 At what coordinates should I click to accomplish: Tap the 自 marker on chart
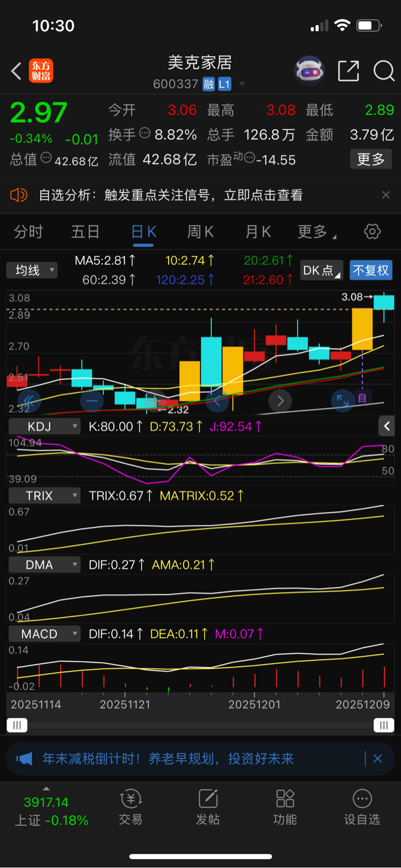click(x=362, y=398)
